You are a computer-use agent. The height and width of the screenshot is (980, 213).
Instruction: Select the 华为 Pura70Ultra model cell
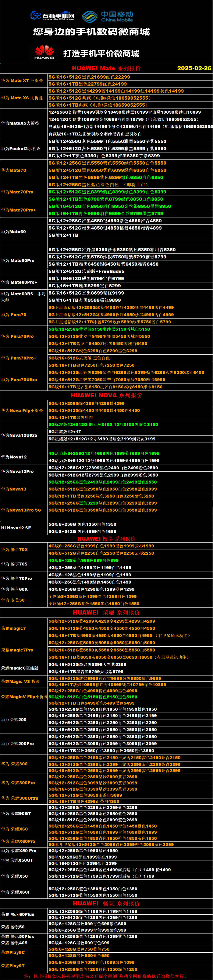click(19, 380)
